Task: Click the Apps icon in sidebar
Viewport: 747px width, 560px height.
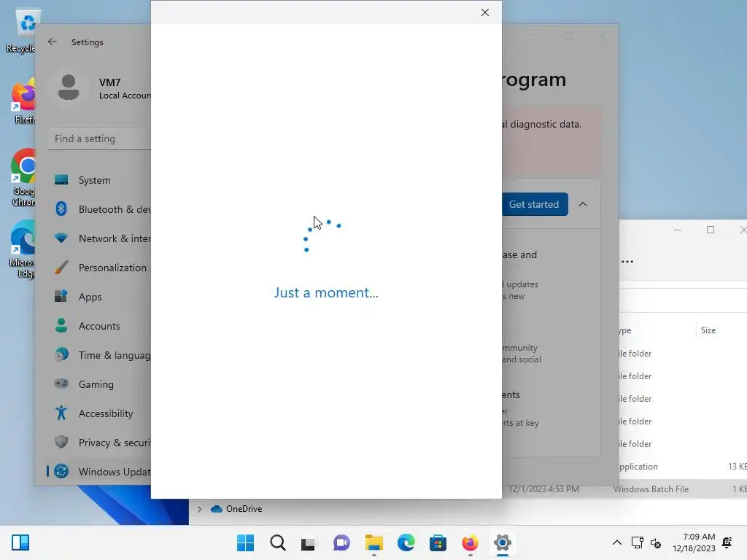Action: point(61,296)
